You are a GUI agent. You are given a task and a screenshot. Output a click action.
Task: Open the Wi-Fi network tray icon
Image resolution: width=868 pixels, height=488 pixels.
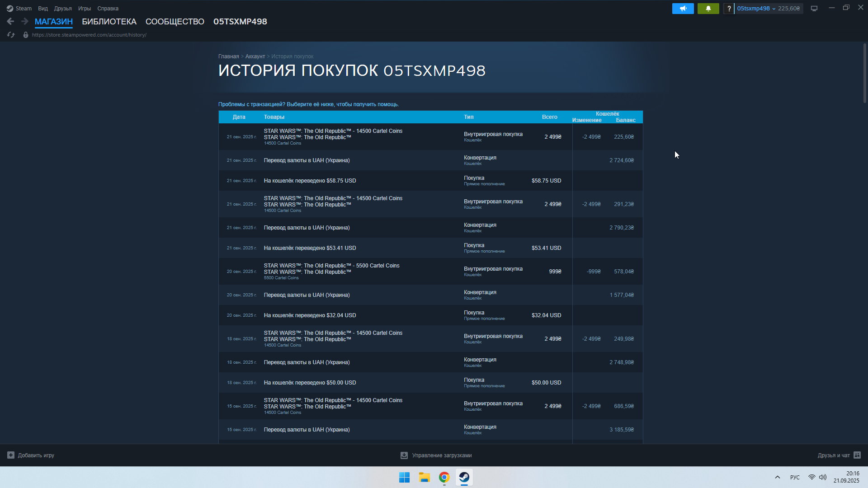tap(812, 477)
